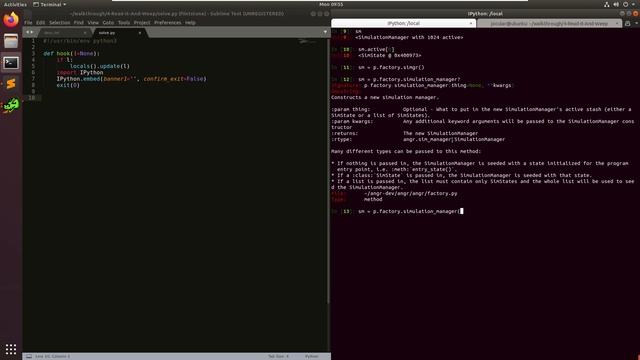Click the '<SimState @ 0x400973>' output

[x=389, y=55]
